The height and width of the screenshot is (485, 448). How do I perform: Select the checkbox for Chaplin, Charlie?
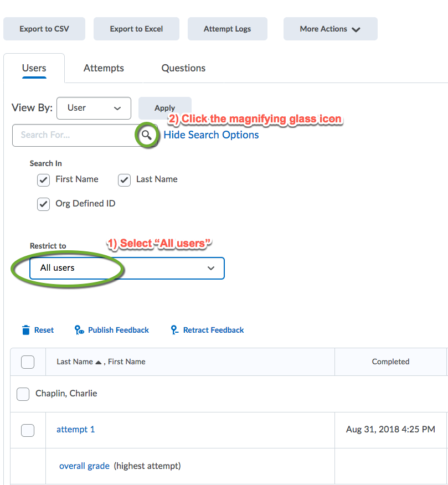click(23, 394)
